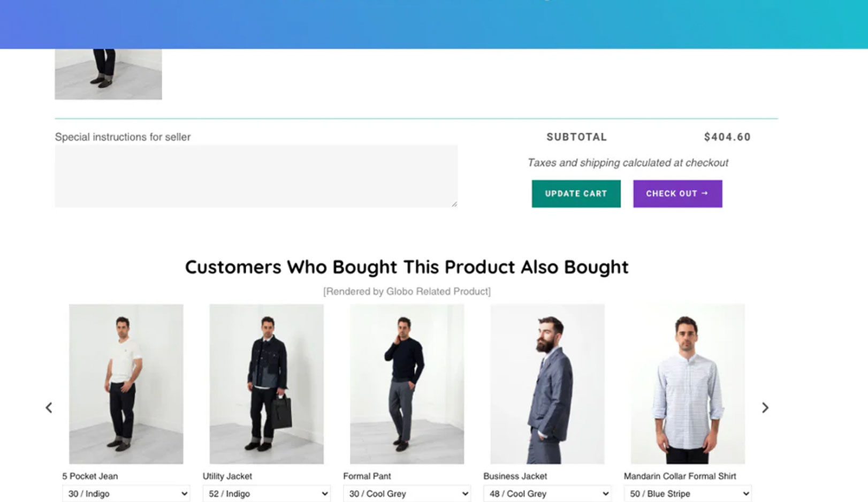
Task: Expand the Business Jacket size selector
Action: point(547,493)
